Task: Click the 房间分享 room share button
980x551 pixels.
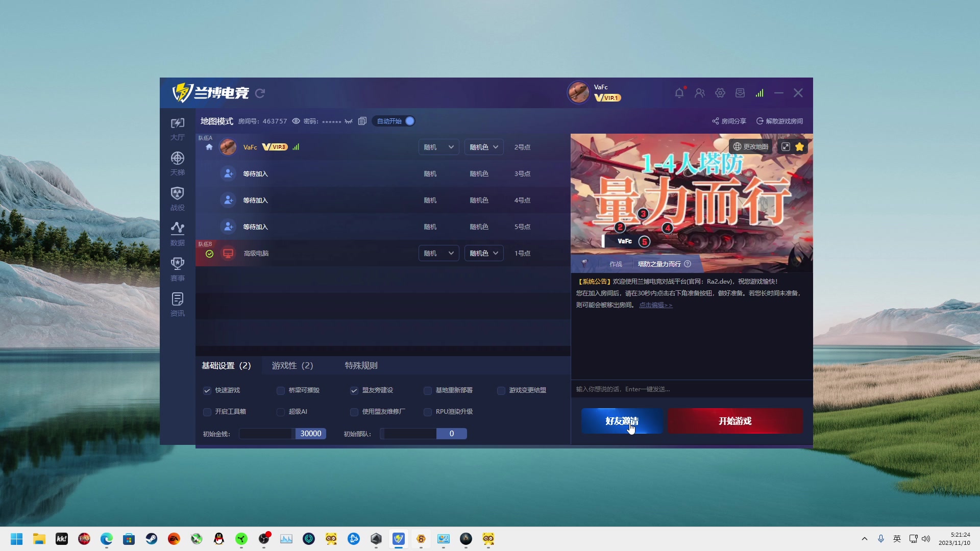Action: point(729,121)
